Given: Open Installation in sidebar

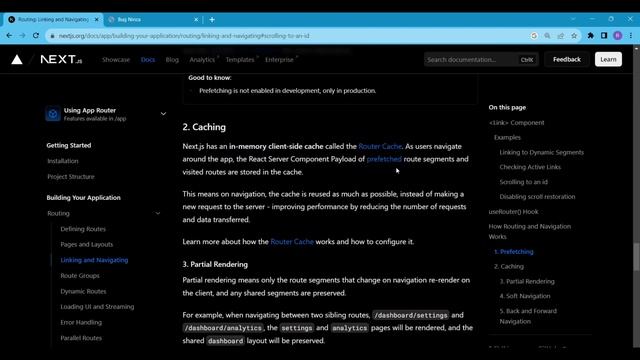Looking at the screenshot, I should (63, 161).
